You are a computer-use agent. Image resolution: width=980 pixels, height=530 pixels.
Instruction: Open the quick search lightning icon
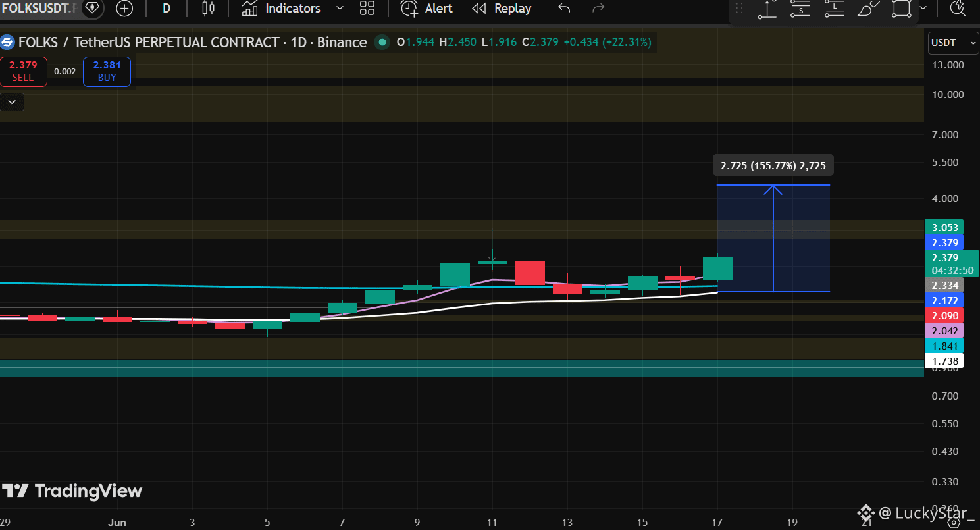pyautogui.click(x=958, y=9)
